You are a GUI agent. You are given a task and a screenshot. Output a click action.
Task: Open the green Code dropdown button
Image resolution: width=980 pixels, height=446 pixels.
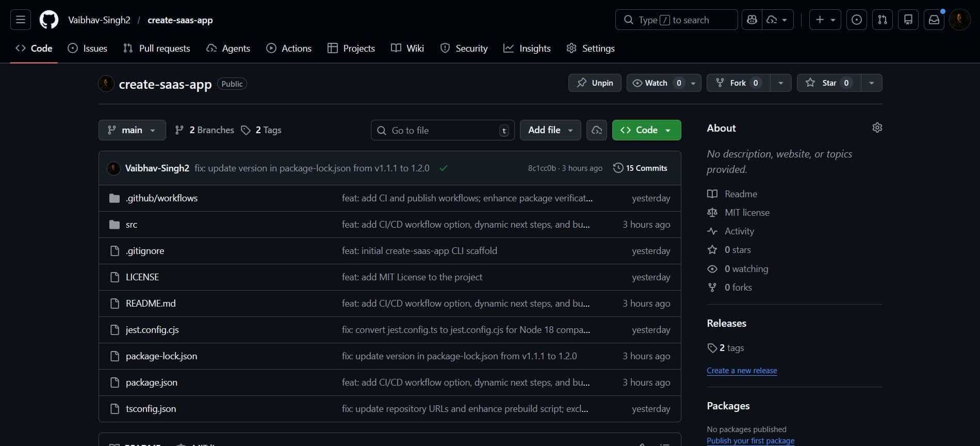(646, 130)
